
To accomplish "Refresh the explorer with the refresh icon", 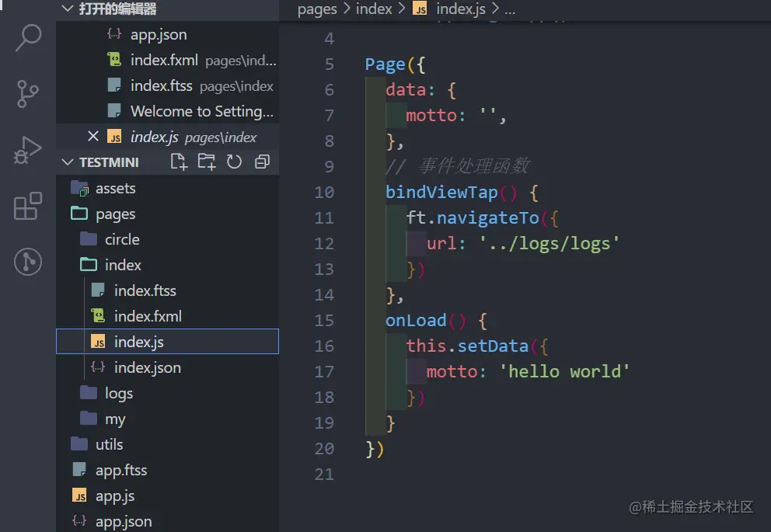I will click(234, 162).
